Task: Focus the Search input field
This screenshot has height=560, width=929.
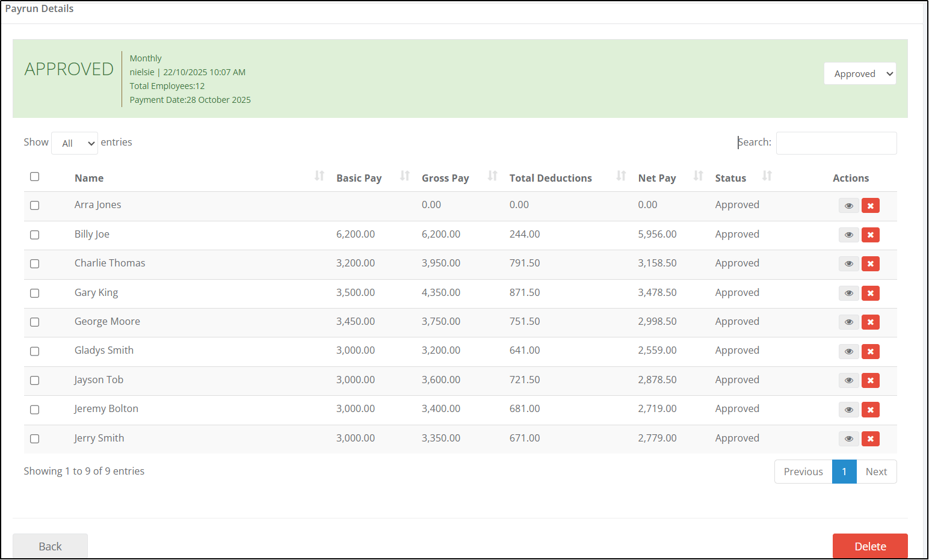Action: pos(836,143)
